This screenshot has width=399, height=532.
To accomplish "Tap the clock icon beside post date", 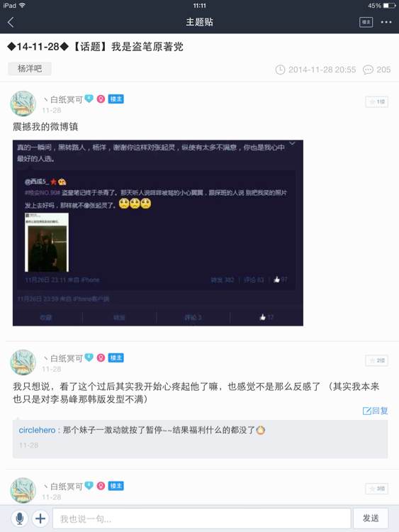I will pos(280,70).
